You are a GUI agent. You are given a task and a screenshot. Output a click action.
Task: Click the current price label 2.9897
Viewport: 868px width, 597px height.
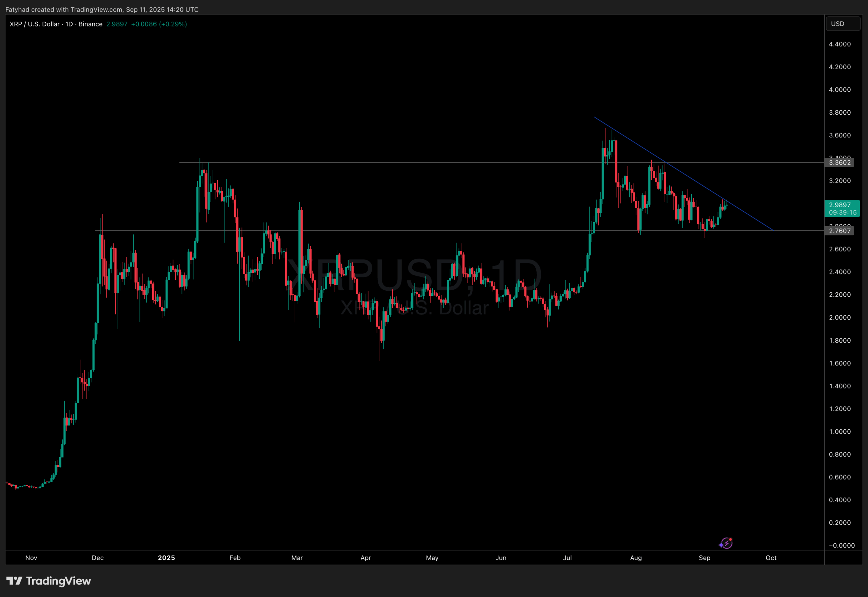click(840, 205)
